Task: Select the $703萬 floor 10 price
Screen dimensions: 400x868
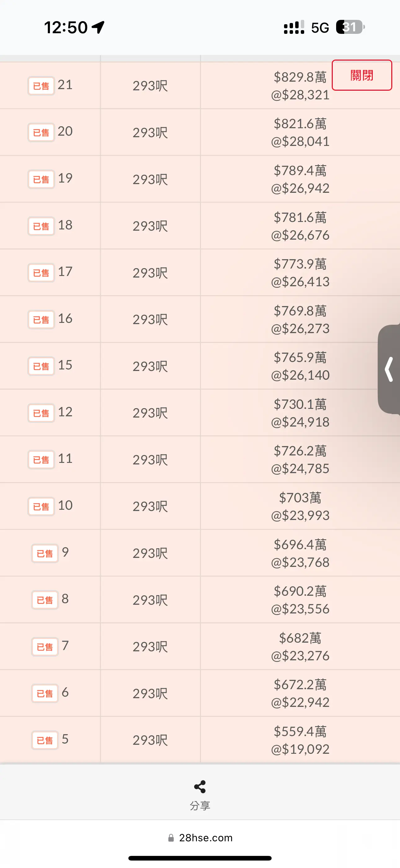Action: [300, 498]
